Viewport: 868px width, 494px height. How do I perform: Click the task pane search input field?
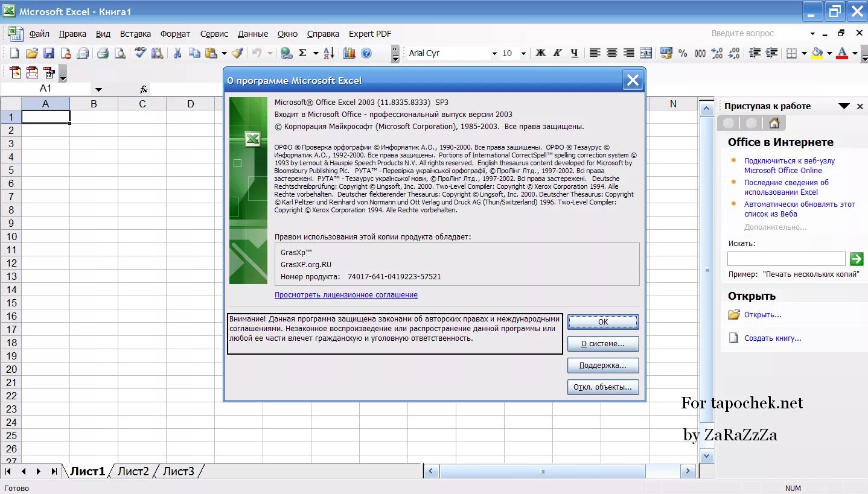click(x=786, y=259)
